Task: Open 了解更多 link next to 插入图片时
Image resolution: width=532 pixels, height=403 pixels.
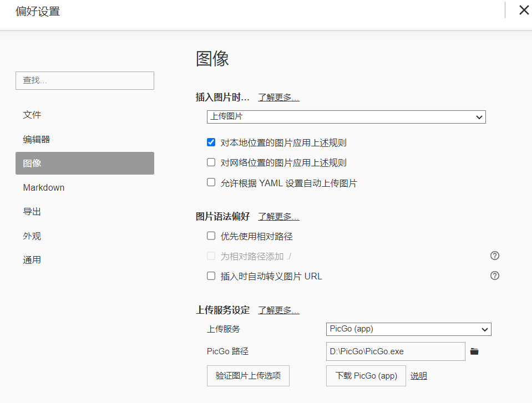Action: tap(278, 98)
